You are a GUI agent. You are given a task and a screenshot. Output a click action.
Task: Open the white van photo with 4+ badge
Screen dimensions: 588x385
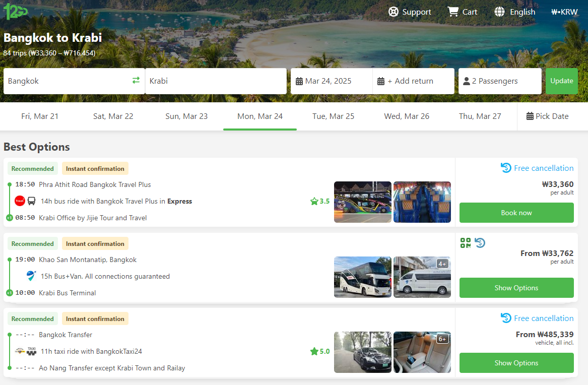tap(422, 277)
